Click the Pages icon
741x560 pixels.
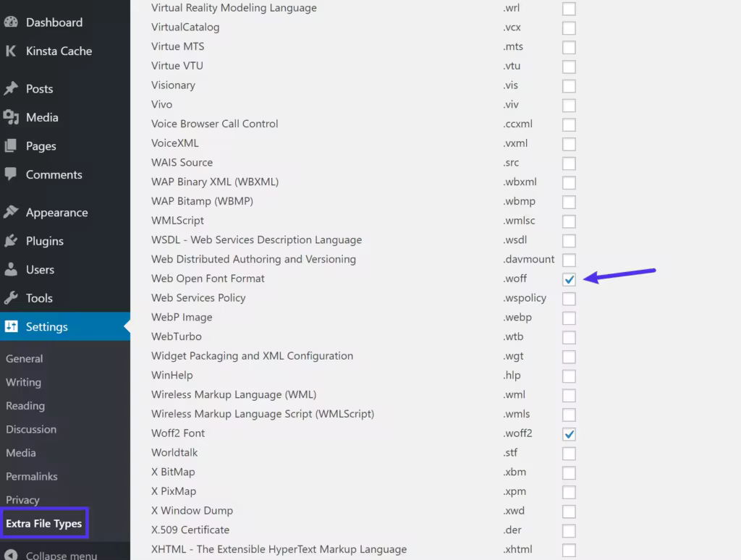coord(11,145)
